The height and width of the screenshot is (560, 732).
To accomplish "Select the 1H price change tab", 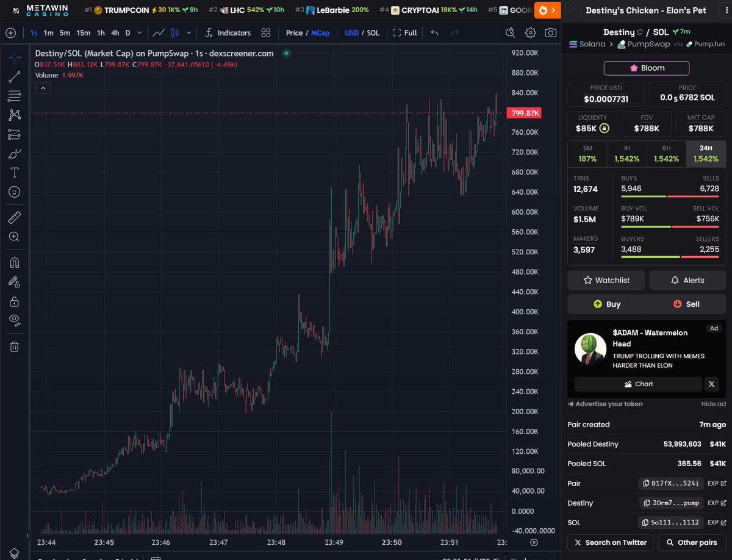I will (627, 154).
